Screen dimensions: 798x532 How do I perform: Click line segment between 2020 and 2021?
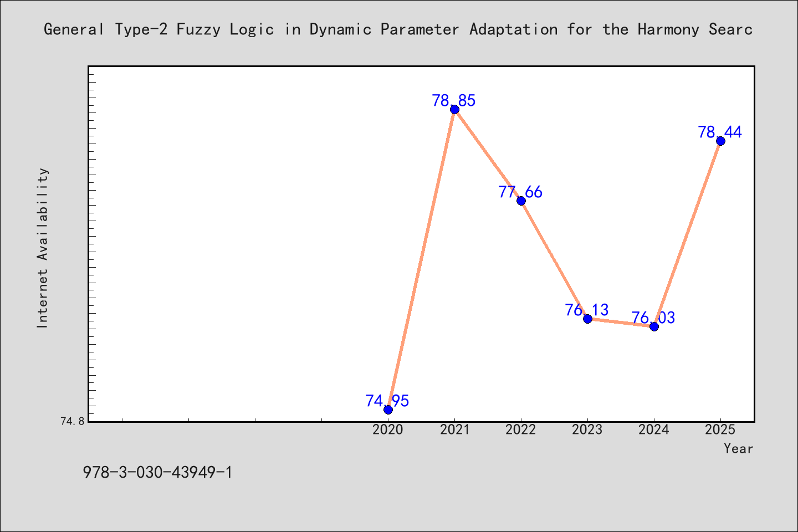pyautogui.click(x=421, y=259)
